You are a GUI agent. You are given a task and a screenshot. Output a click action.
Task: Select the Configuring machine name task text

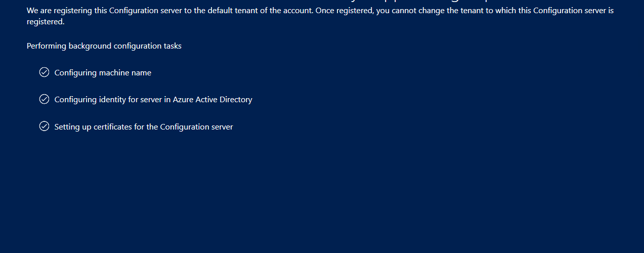pyautogui.click(x=103, y=73)
